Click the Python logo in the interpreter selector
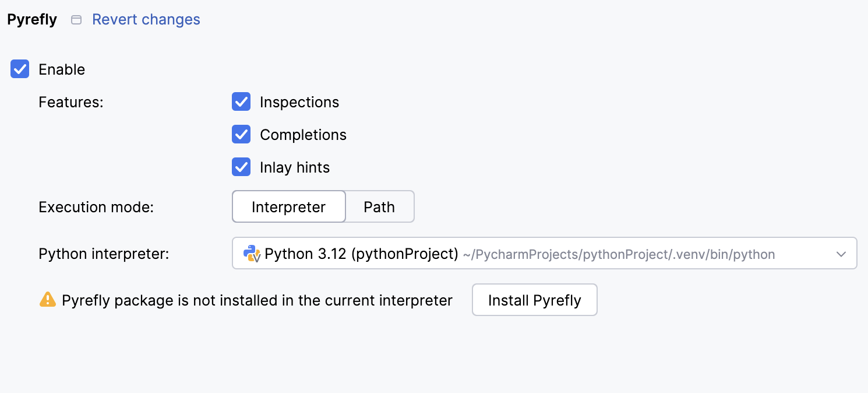 250,253
